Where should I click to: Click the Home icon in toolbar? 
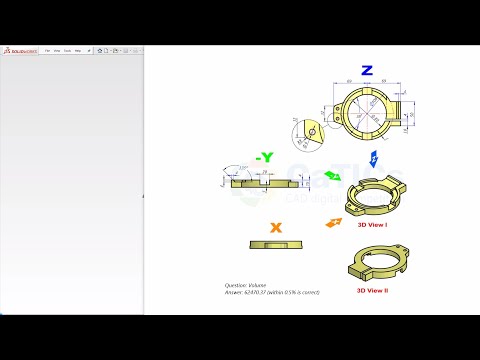100,51
